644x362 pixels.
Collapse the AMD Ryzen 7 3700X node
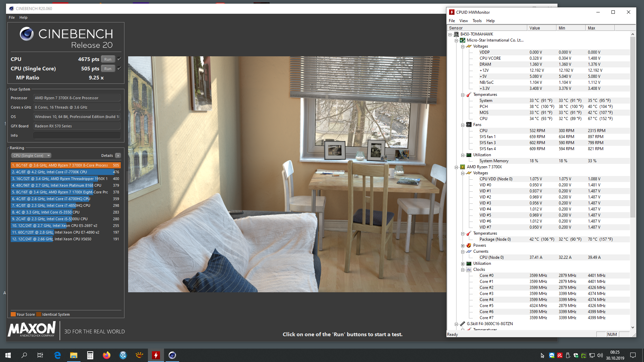coord(456,167)
